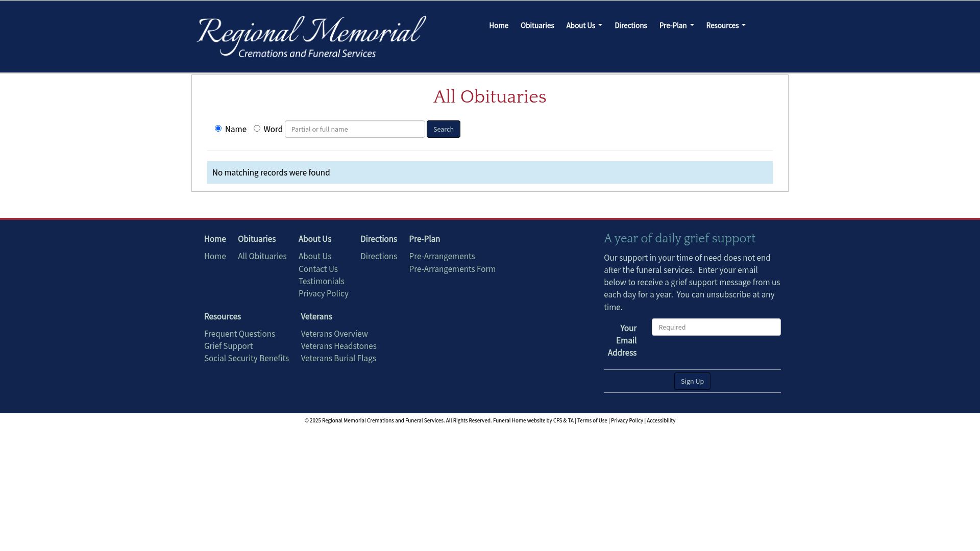
Task: Click the email address signup field
Action: tap(716, 327)
